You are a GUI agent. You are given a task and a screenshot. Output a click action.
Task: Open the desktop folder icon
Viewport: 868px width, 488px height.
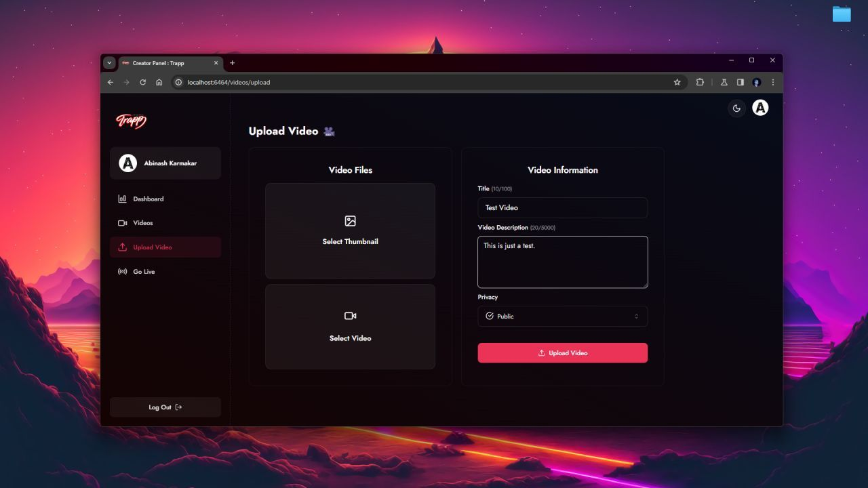click(x=842, y=14)
